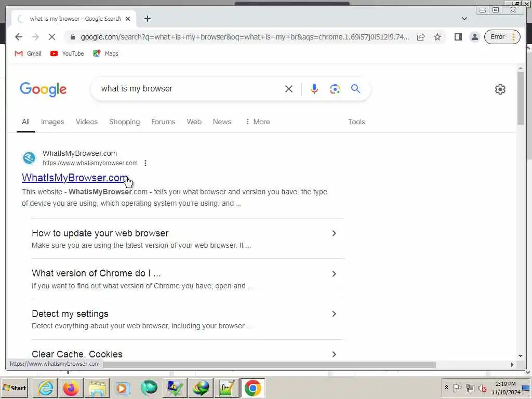Click horizontal scrollbar right arrow
The width and height of the screenshot is (532, 399).
(x=512, y=364)
